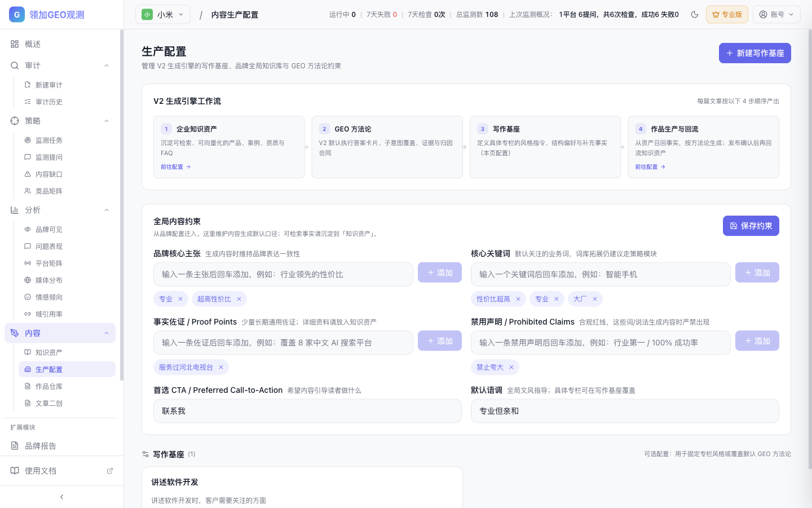Viewport: 812px width, 508px height.
Task: Open the 小米 brand switcher dropdown
Action: click(163, 15)
